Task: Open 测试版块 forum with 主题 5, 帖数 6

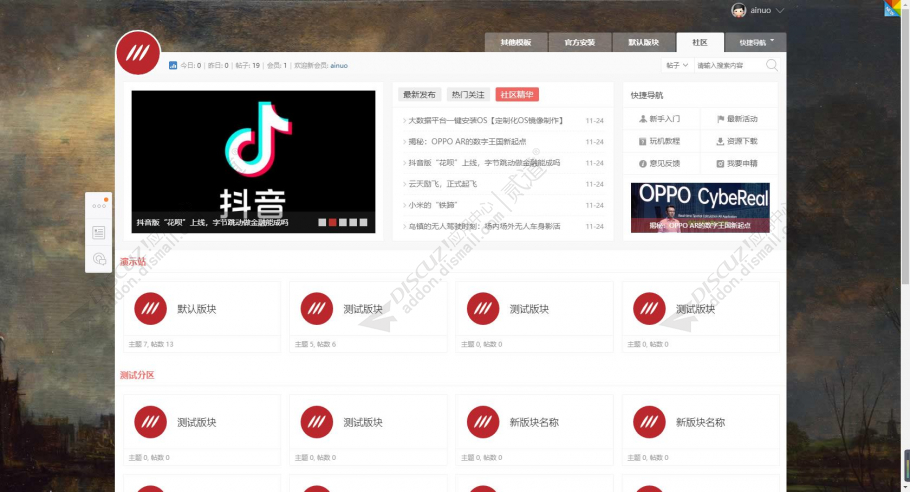Action: (x=363, y=309)
